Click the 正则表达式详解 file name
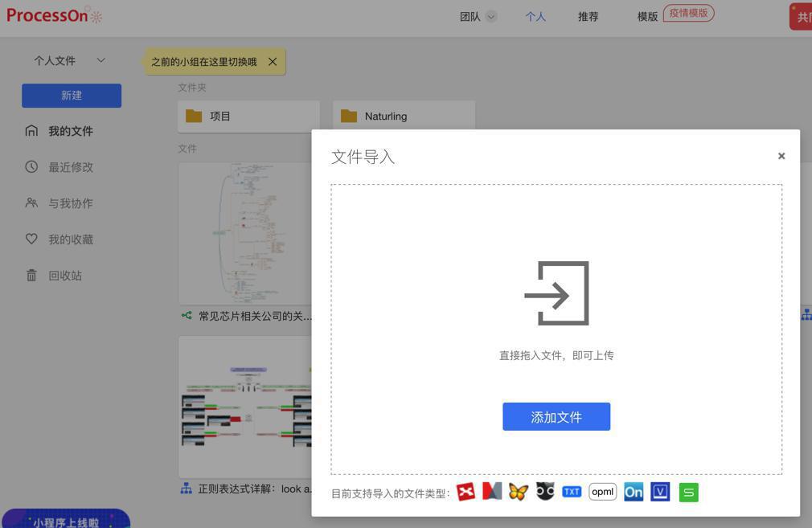The height and width of the screenshot is (528, 812). (x=255, y=489)
